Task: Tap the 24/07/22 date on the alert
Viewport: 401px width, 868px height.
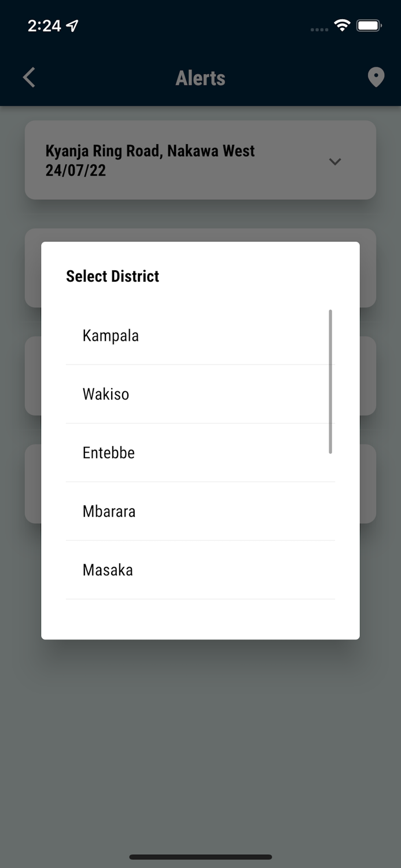Action: (76, 171)
